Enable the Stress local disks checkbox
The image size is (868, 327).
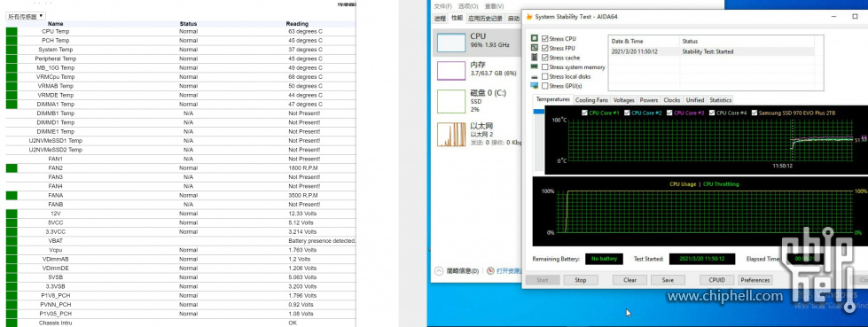point(545,76)
